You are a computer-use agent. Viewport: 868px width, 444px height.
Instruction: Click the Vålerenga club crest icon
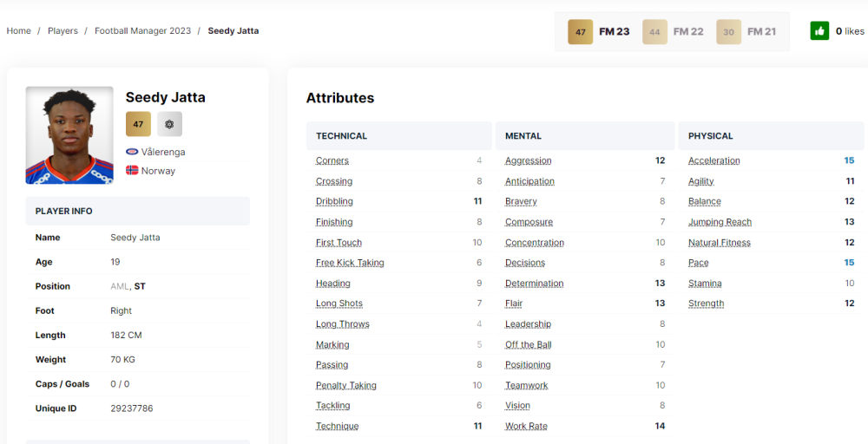[132, 152]
